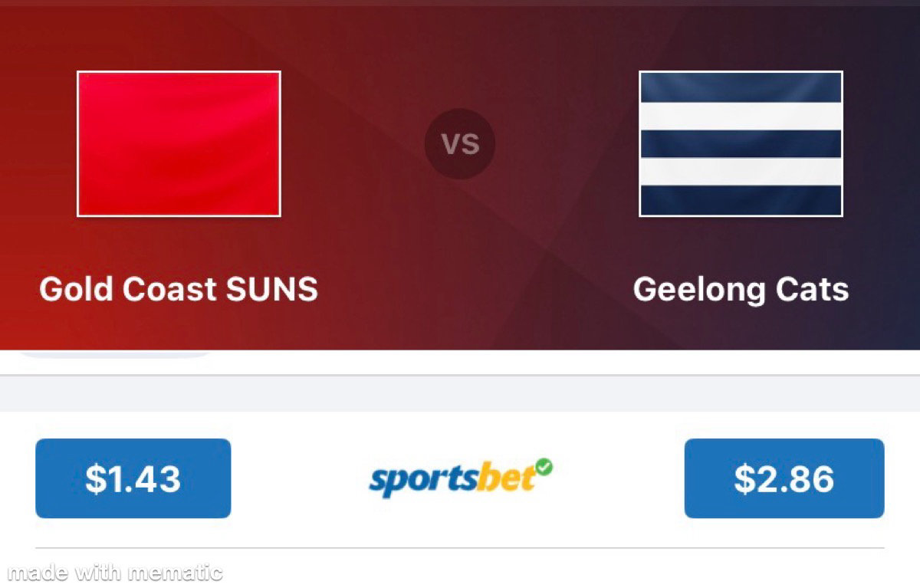Click the striped Geelong Cats flag

741,144
